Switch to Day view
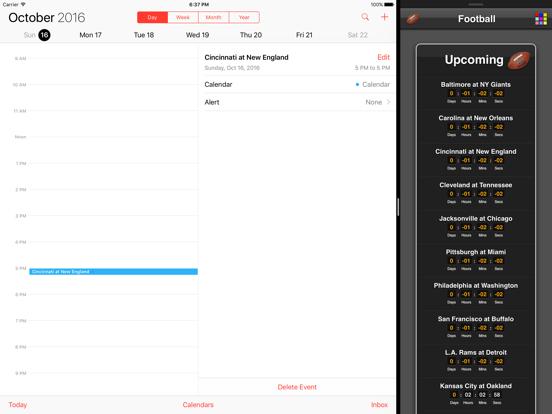 (152, 17)
